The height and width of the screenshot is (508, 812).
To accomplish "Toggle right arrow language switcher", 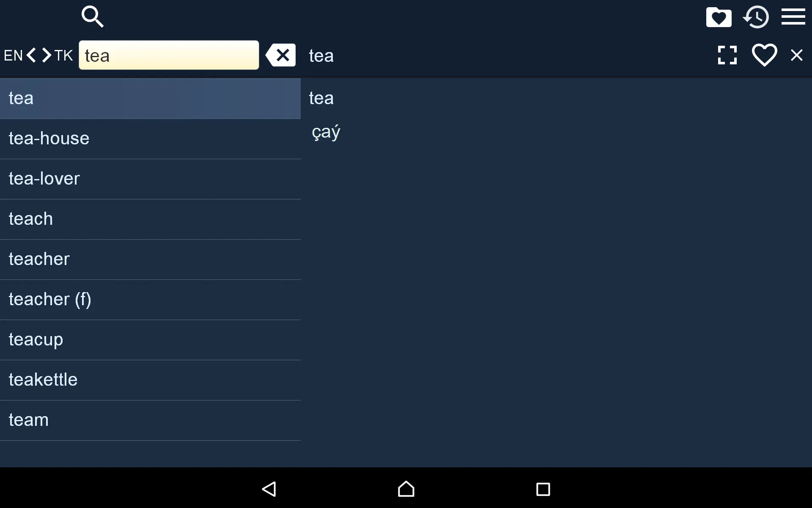I will tap(46, 55).
